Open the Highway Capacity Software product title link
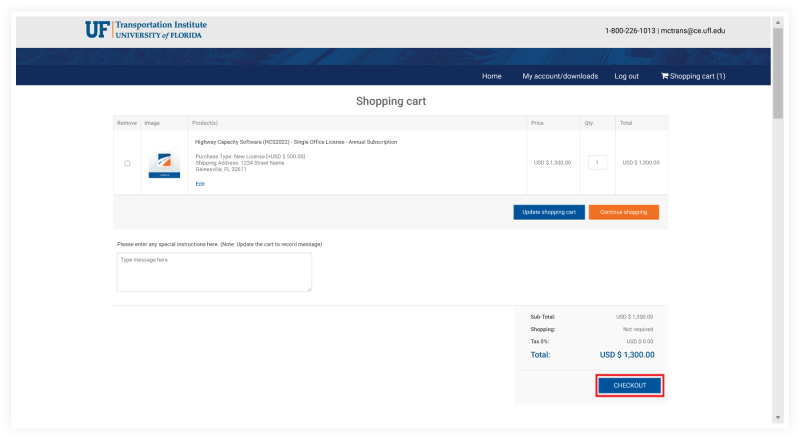 295,142
